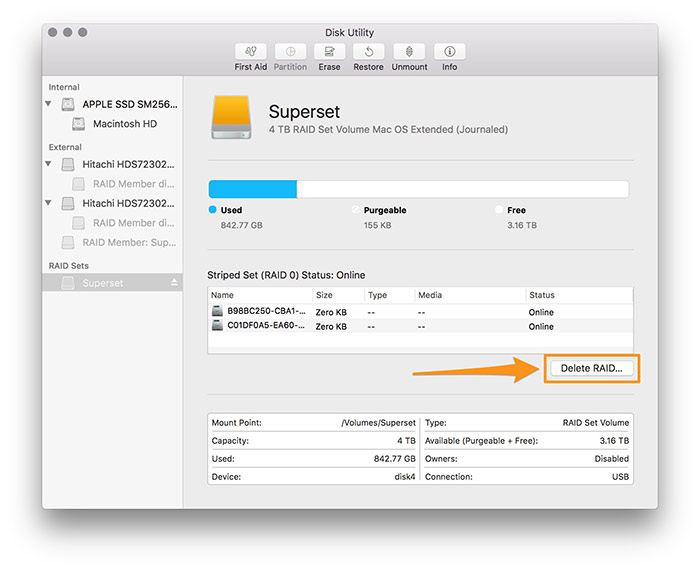Click the First Aid label in toolbar
The height and width of the screenshot is (569, 700).
click(x=250, y=67)
